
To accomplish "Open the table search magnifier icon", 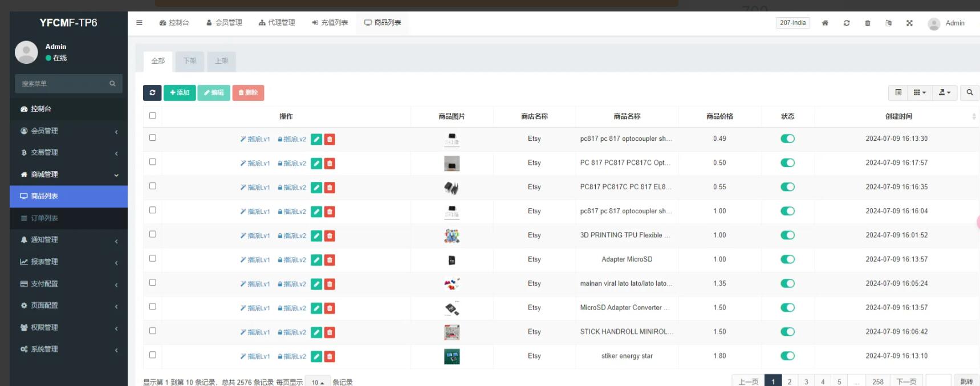I will [969, 92].
